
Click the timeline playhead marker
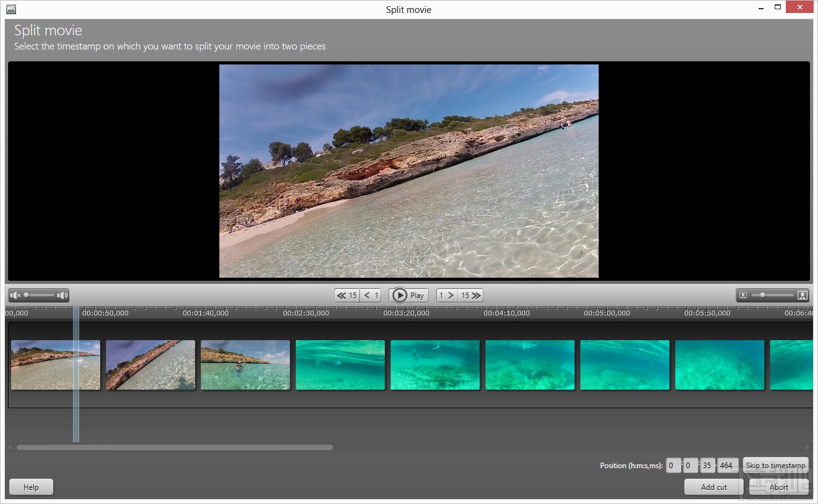pos(76,374)
